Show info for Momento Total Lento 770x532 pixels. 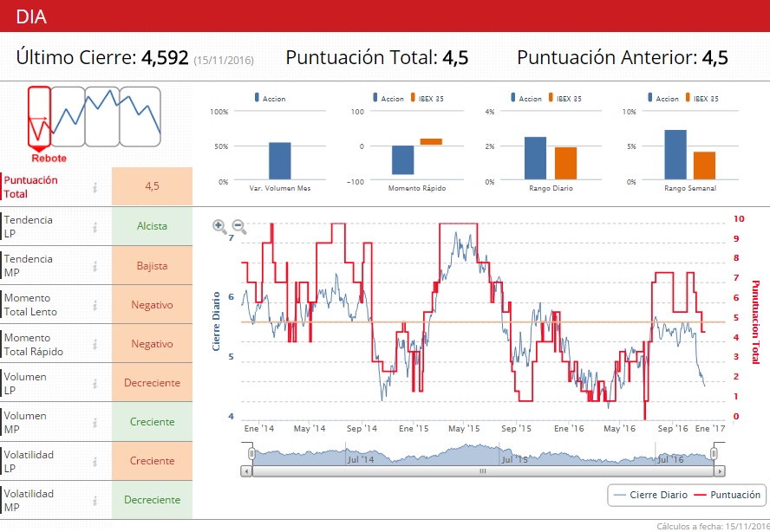click(x=95, y=305)
